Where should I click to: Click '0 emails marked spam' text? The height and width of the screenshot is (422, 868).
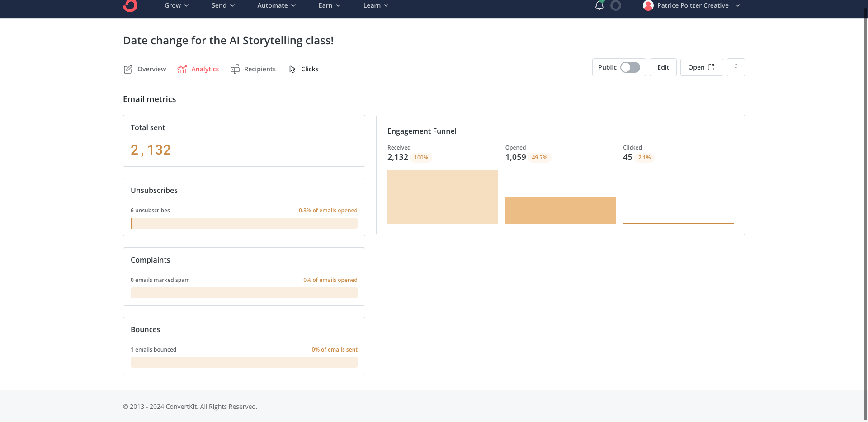pyautogui.click(x=160, y=280)
